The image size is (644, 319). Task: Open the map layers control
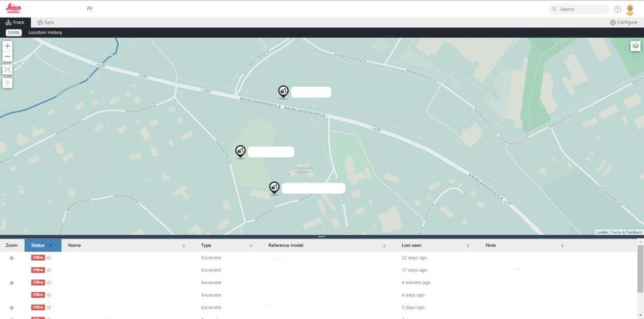point(635,46)
